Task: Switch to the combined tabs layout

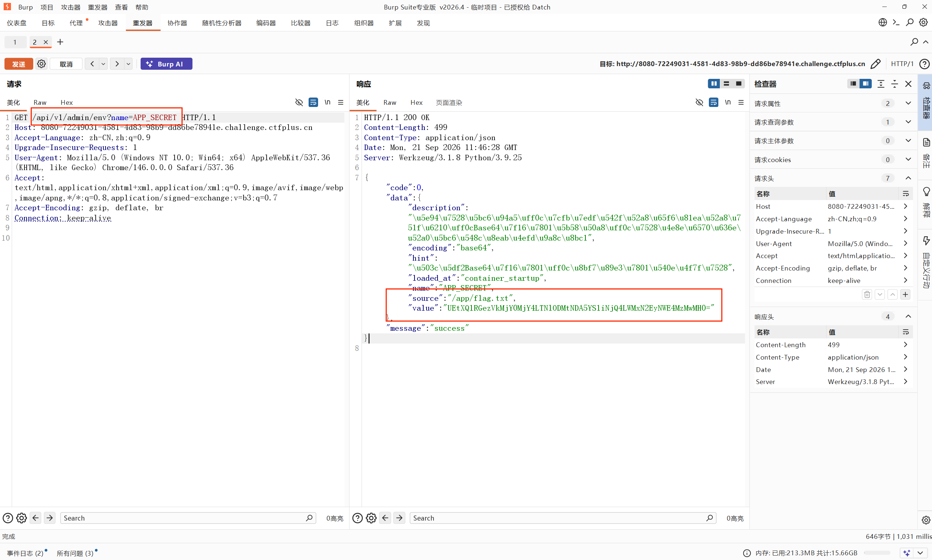Action: pos(739,83)
